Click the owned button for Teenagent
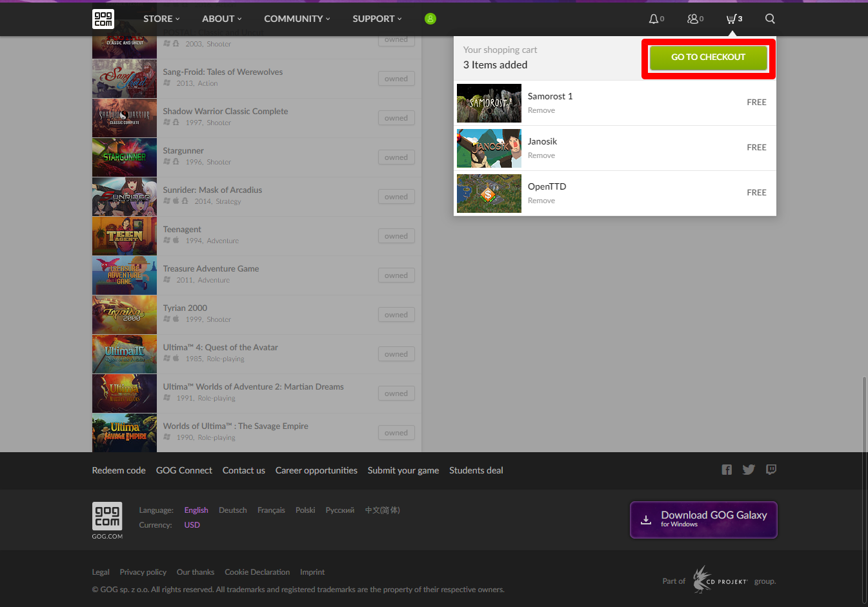This screenshot has height=607, width=868. click(x=396, y=236)
